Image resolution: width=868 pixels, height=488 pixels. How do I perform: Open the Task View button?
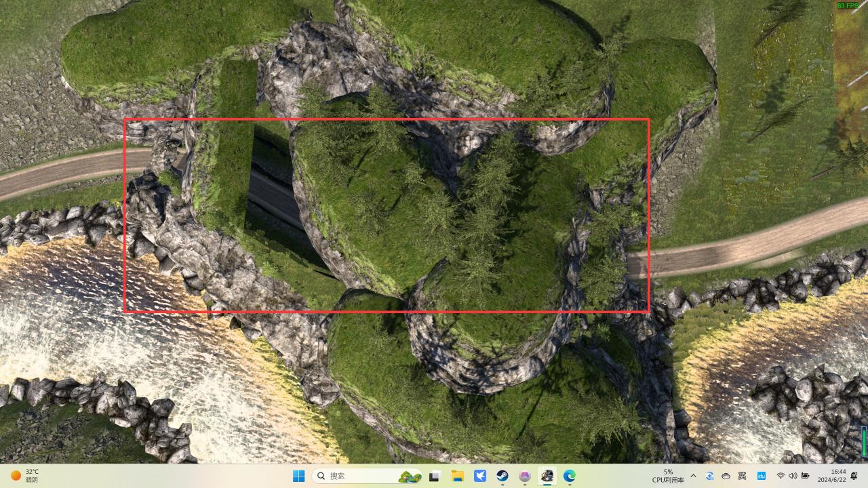coord(435,476)
